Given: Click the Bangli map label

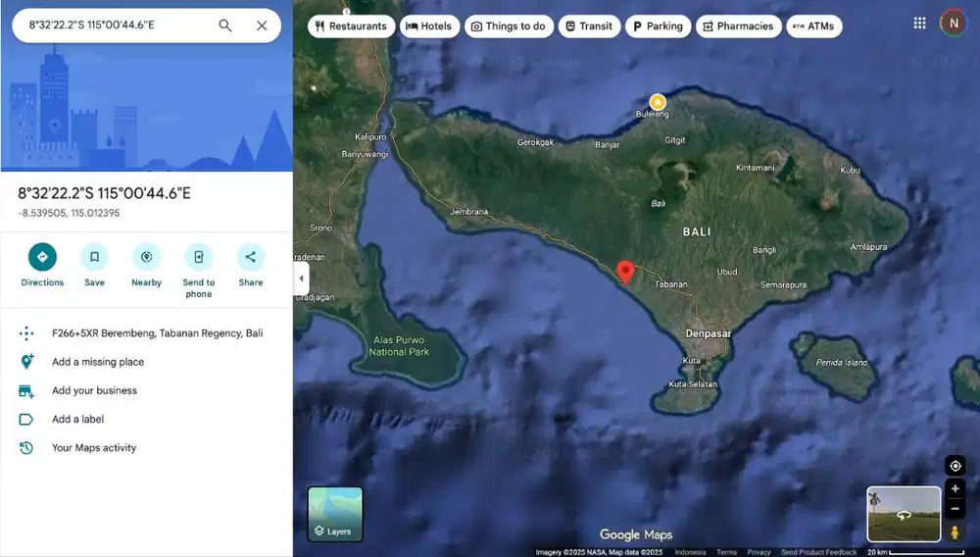Looking at the screenshot, I should click(x=763, y=250).
